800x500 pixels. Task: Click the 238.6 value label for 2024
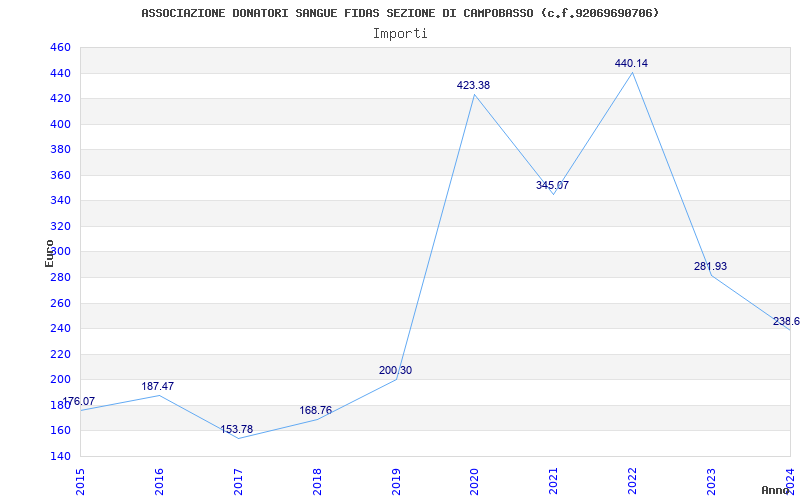786,321
